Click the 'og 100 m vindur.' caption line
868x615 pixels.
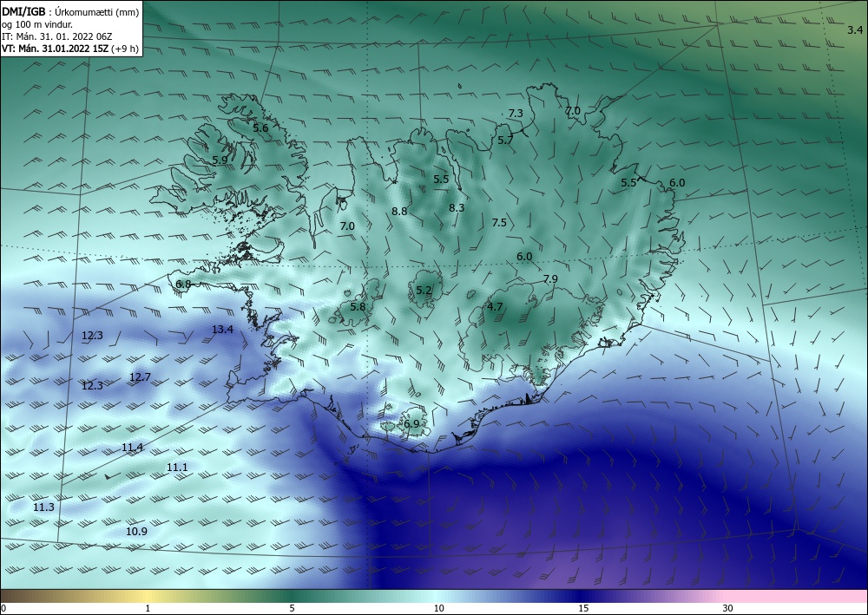36,23
